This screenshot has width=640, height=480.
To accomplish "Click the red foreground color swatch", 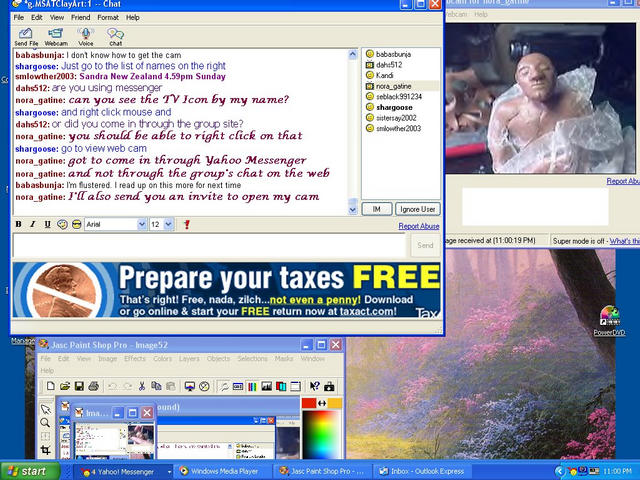I will coord(309,403).
